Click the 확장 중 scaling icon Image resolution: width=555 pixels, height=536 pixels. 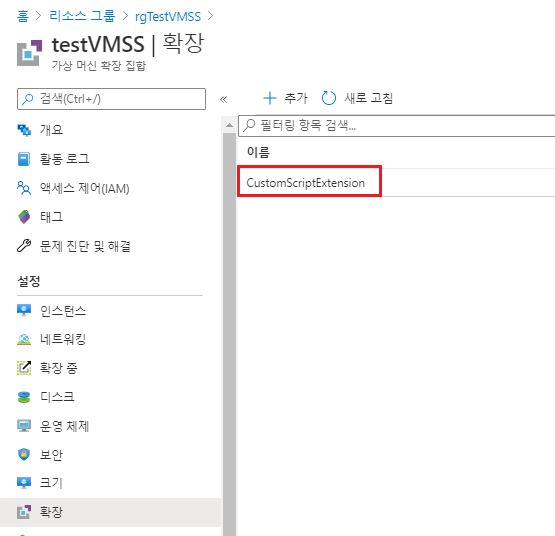(x=24, y=368)
